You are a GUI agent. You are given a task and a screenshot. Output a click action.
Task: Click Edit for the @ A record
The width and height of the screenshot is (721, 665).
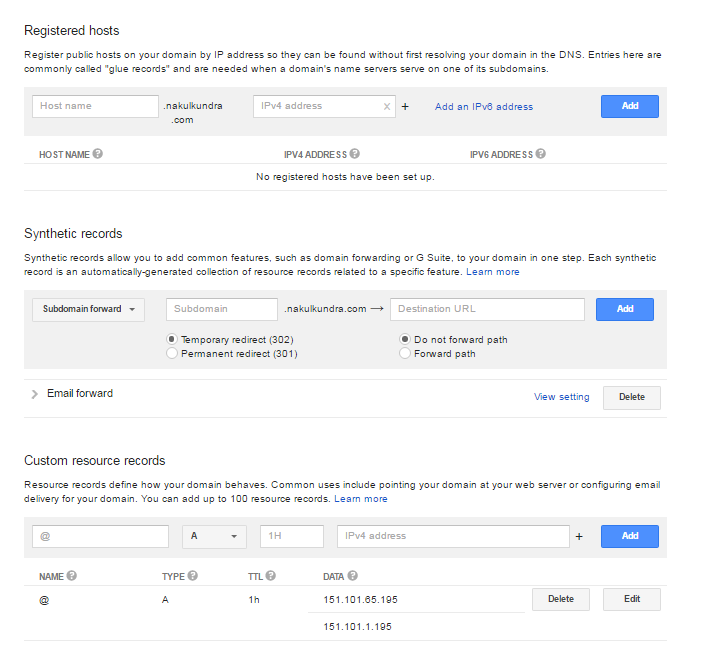(632, 599)
